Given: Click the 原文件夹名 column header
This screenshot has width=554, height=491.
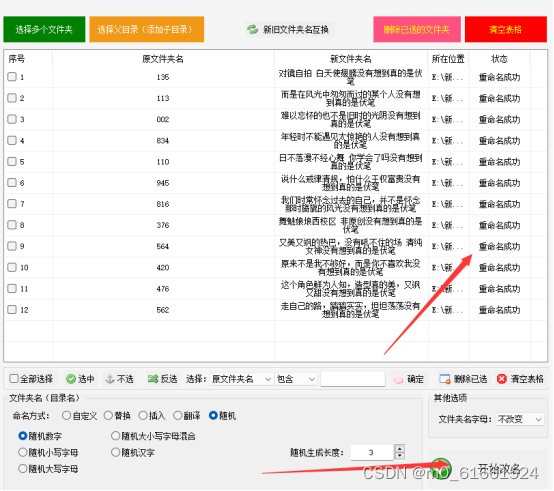Looking at the screenshot, I should pyautogui.click(x=163, y=59).
